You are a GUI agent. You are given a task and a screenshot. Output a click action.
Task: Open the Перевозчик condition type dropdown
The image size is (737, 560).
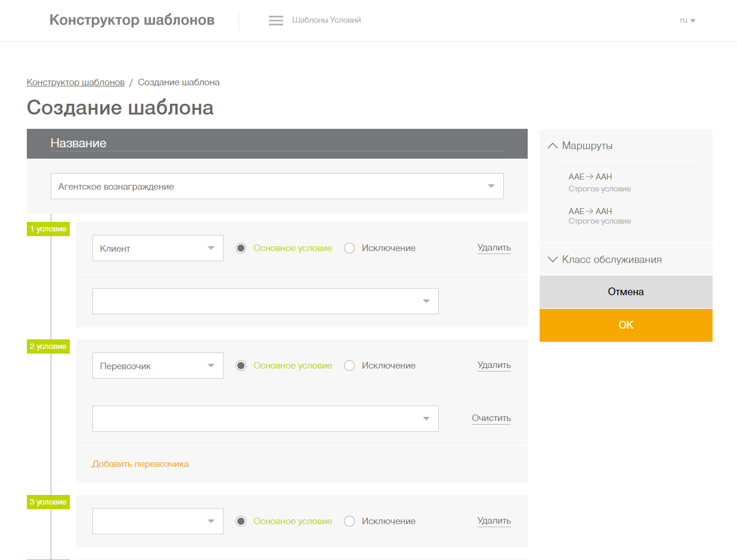157,366
